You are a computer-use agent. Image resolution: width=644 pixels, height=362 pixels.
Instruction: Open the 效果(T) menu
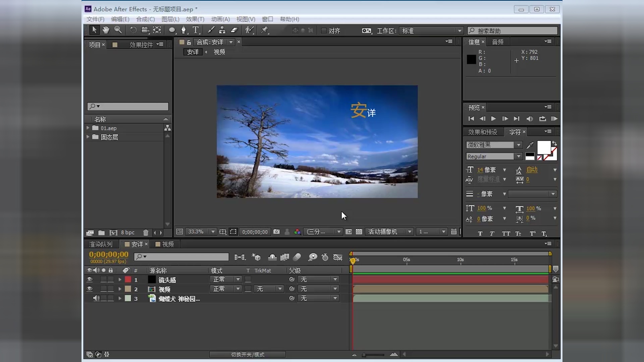pos(195,19)
